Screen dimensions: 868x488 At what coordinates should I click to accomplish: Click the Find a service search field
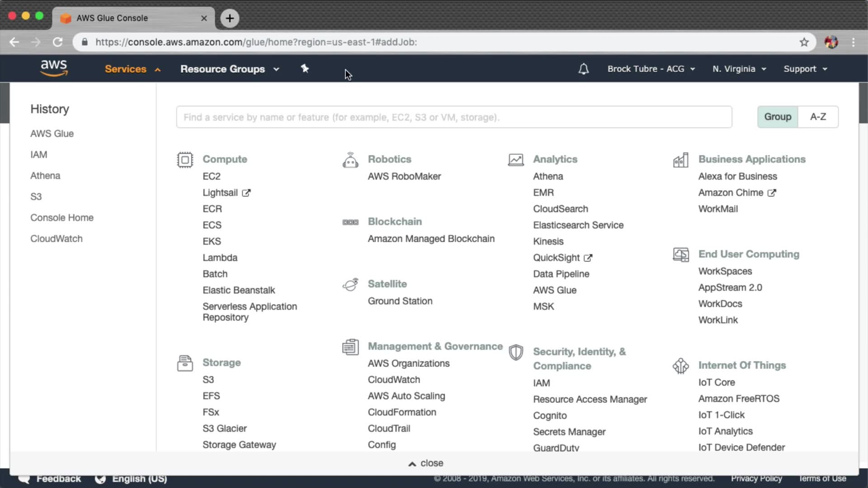[454, 117]
